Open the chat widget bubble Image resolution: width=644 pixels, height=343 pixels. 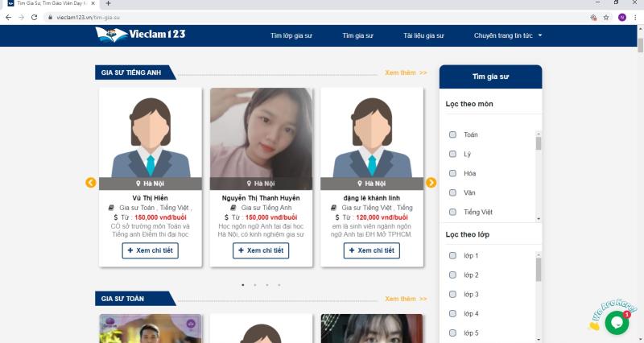(617, 322)
